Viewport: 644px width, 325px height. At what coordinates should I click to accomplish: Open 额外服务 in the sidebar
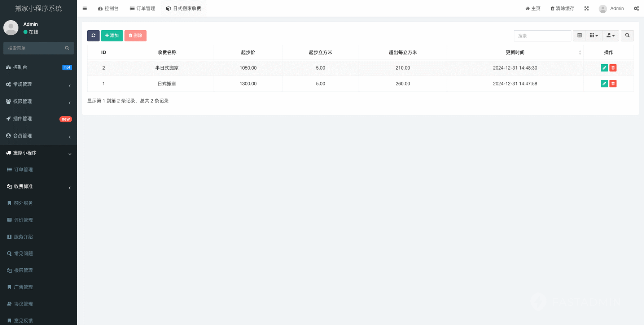click(23, 203)
